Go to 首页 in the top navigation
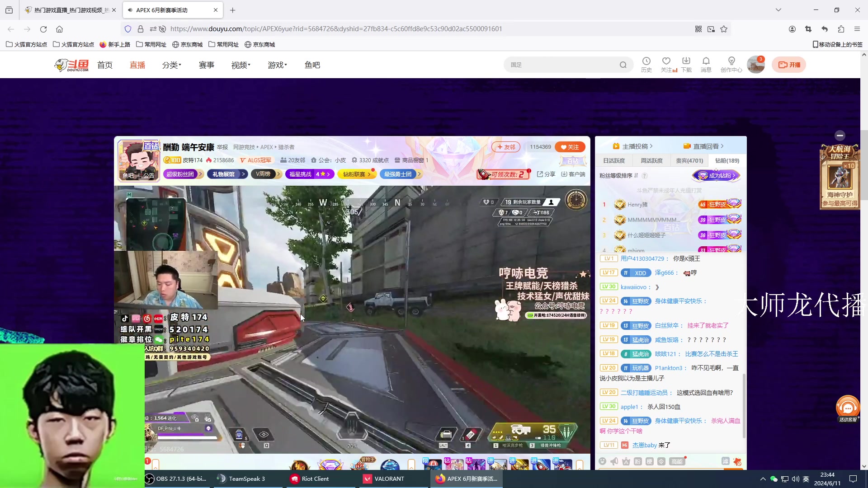Image resolution: width=868 pixels, height=488 pixels. (x=105, y=65)
